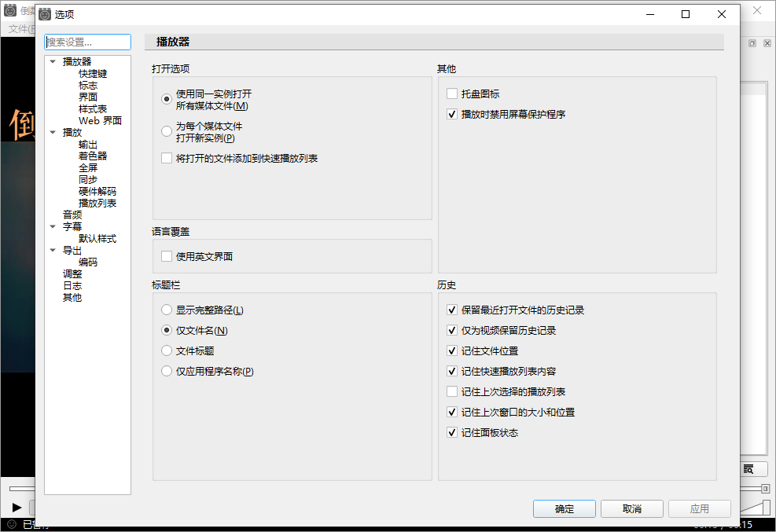This screenshot has height=532, width=776.
Task: Select 输出 under 播放
Action: (x=87, y=145)
